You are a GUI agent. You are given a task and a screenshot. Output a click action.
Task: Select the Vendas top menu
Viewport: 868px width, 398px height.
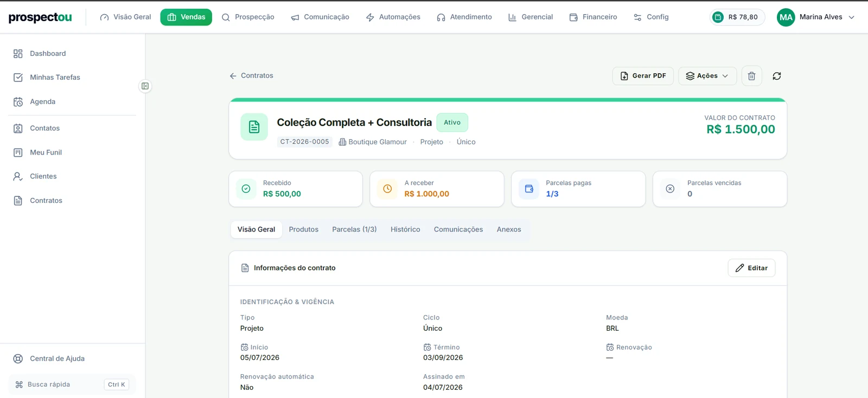click(186, 17)
